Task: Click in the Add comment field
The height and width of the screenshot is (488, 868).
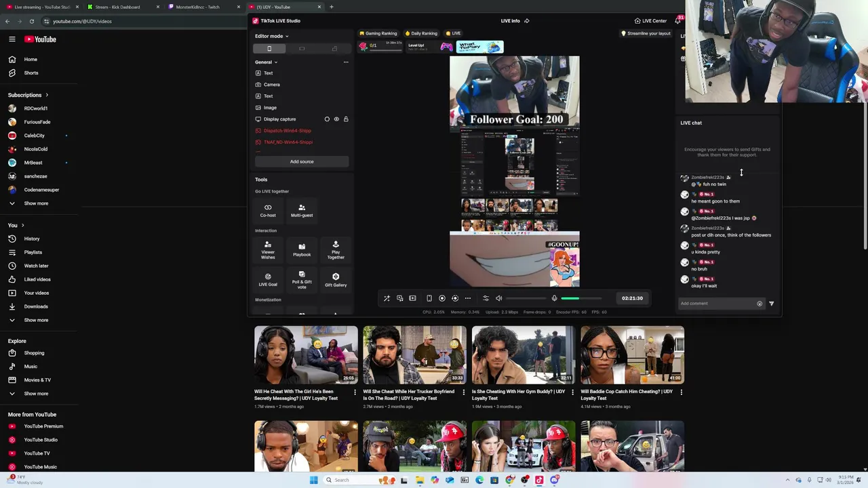Action: (717, 304)
